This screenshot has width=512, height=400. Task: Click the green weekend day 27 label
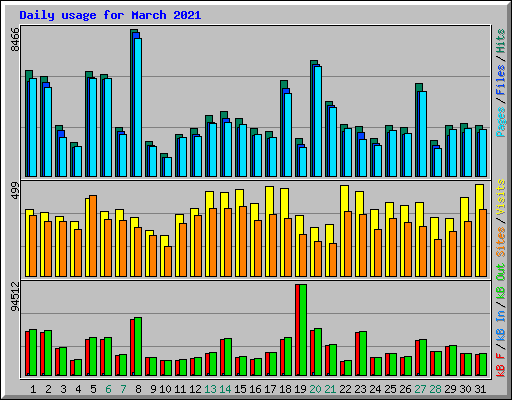[x=420, y=389]
